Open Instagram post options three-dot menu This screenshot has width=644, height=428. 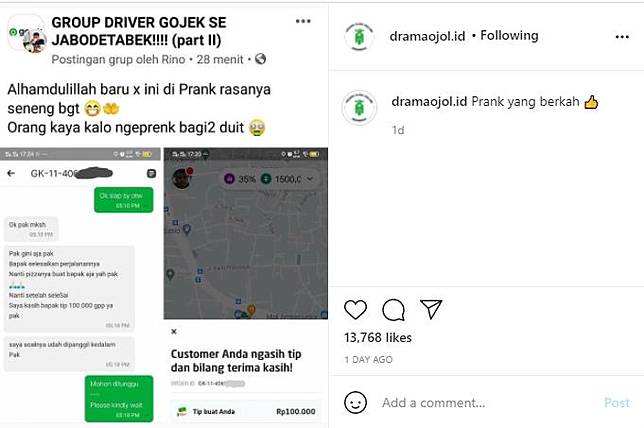coord(622,37)
